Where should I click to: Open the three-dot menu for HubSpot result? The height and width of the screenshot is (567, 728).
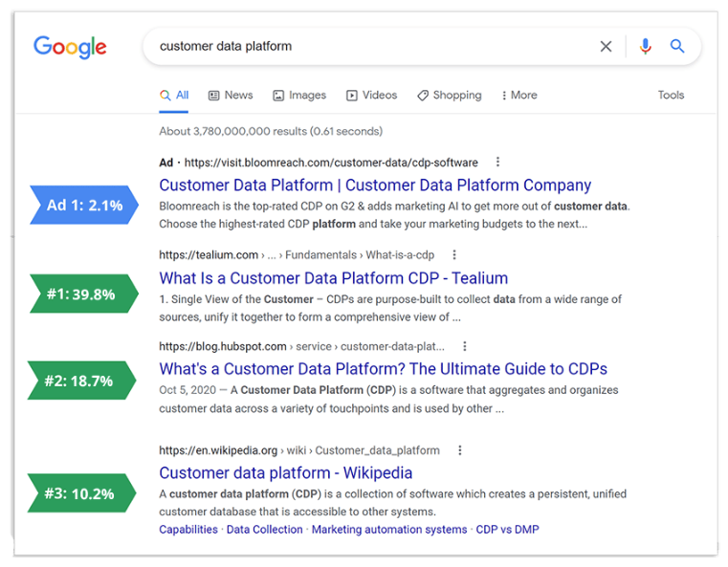tap(464, 346)
